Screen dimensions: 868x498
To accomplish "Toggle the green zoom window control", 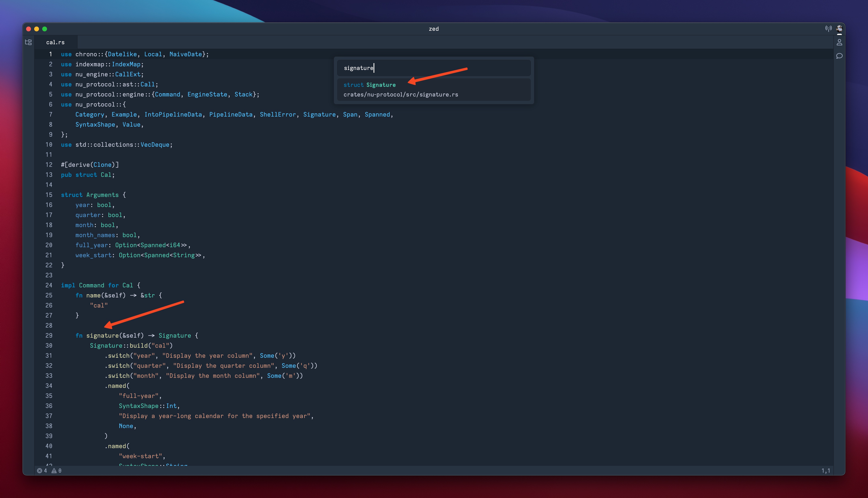I will [45, 29].
